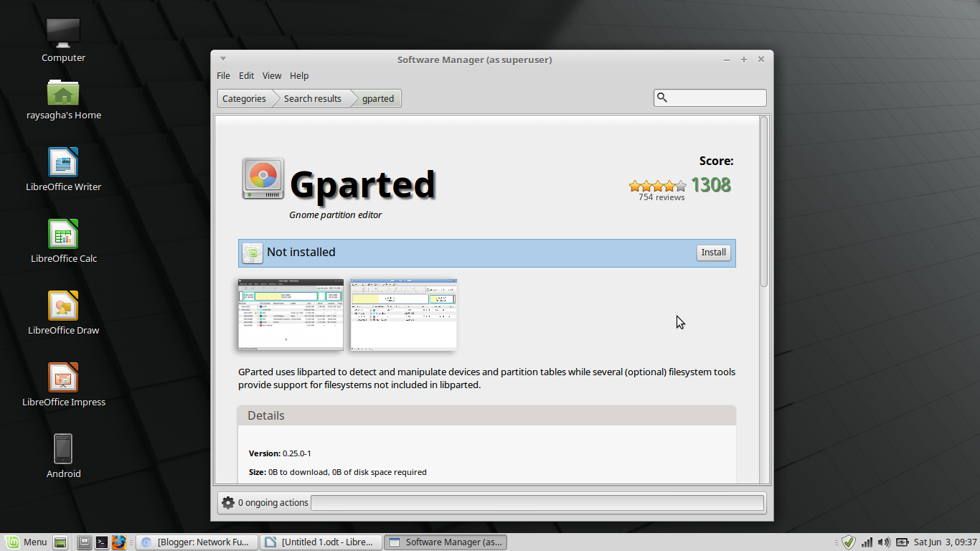Click the network signal tray icon
Image resolution: width=980 pixels, height=551 pixels.
point(867,542)
